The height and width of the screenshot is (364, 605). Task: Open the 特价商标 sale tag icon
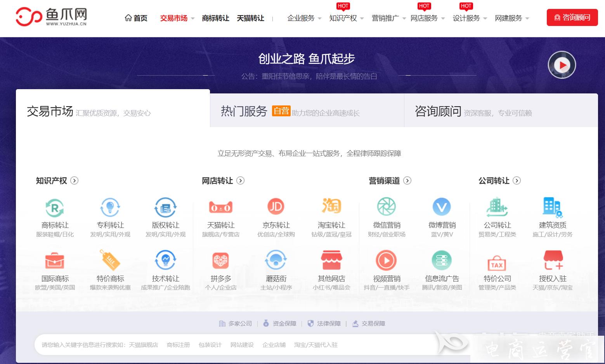(x=110, y=260)
